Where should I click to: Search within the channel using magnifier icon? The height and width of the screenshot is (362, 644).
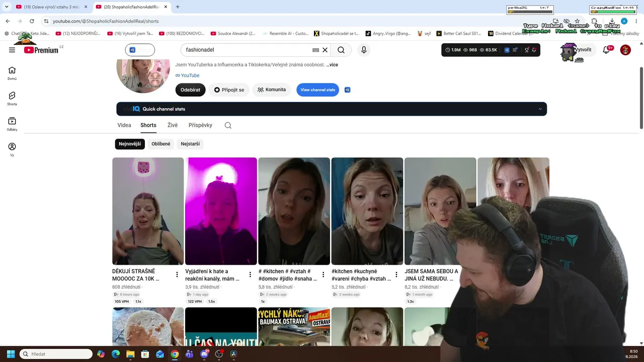point(228,125)
